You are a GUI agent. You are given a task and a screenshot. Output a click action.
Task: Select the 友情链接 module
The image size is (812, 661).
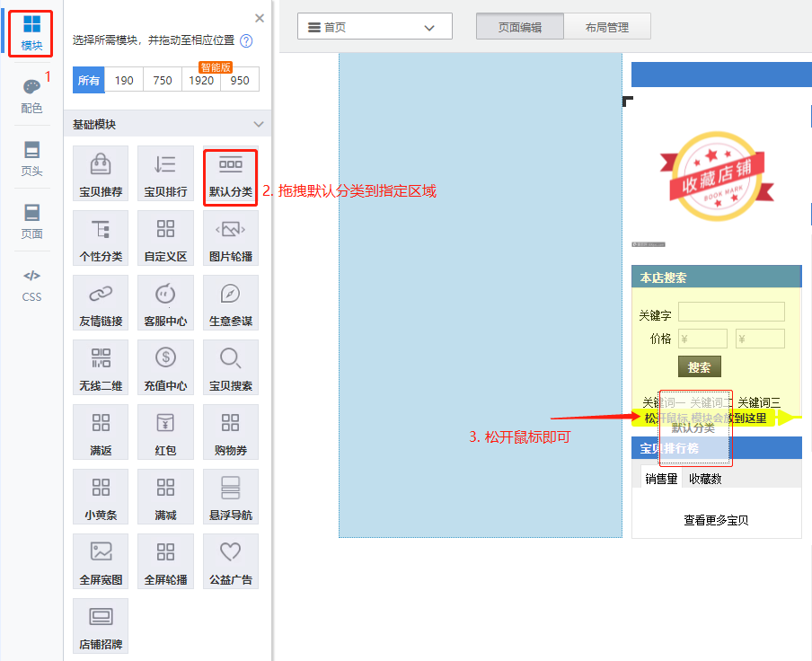click(101, 303)
